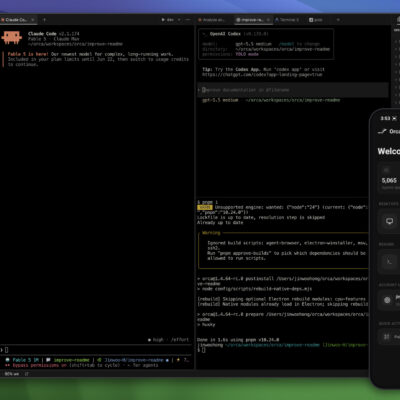Click the Jinwoo-H/improve-readme branch status
Screen dimensions: 400x400
(134, 360)
